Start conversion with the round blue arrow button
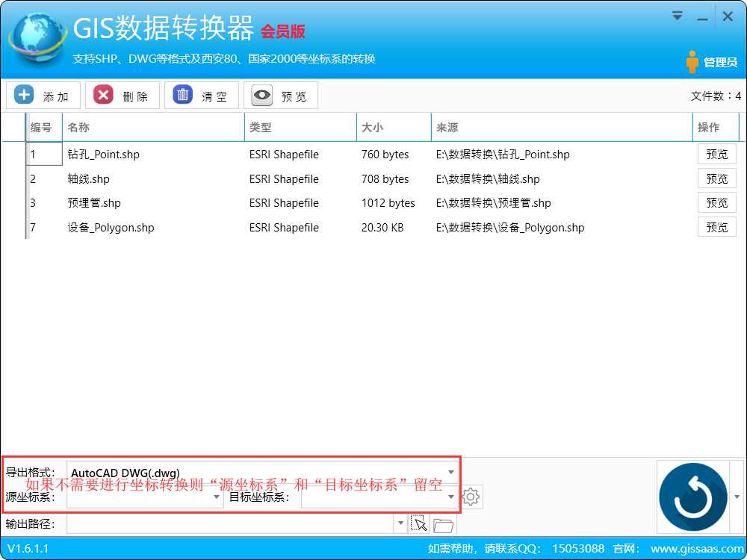Image resolution: width=747 pixels, height=560 pixels. point(693,497)
